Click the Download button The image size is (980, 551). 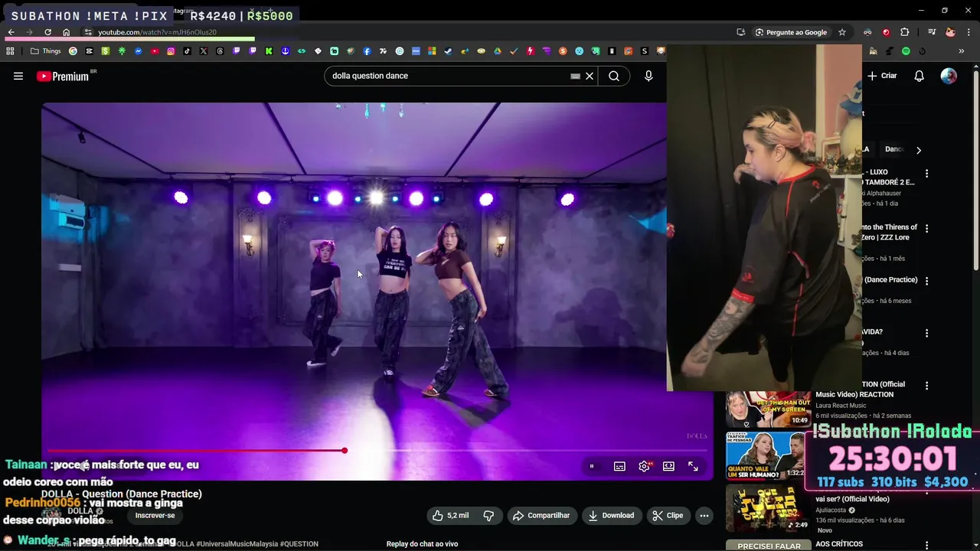click(x=611, y=516)
